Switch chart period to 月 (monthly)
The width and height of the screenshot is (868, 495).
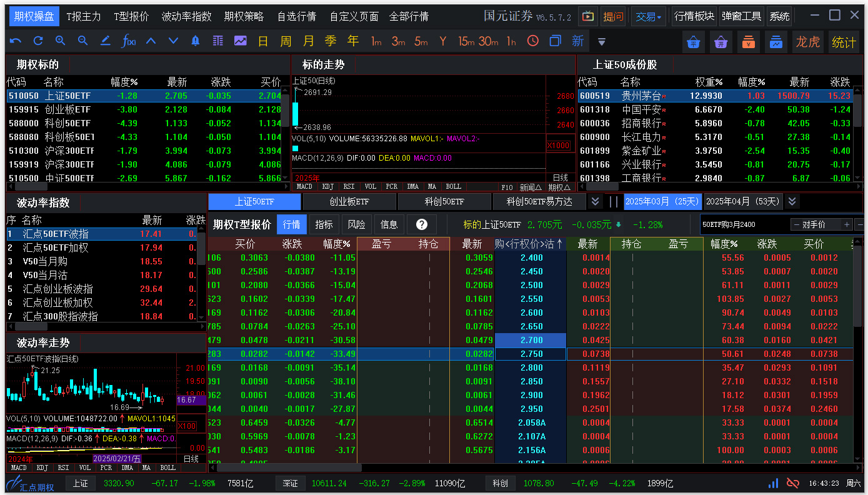click(308, 41)
